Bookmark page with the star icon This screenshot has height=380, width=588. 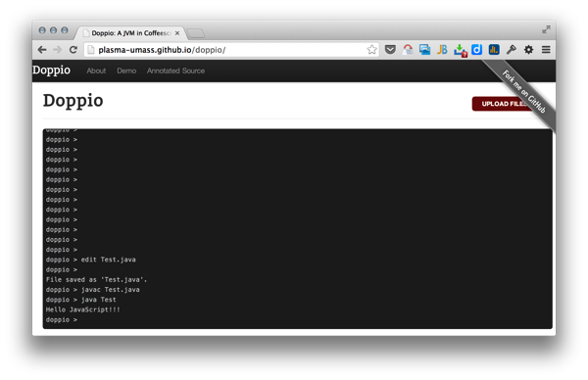pos(371,50)
